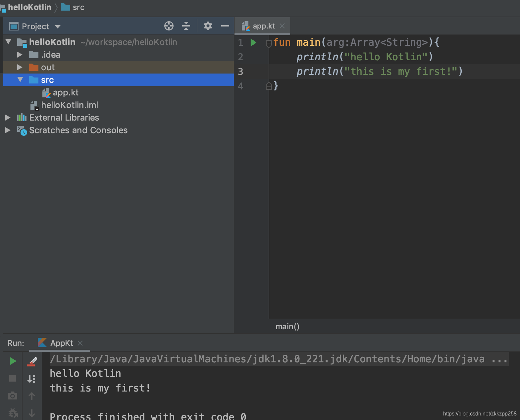Click line number 3 in gutter
This screenshot has height=420, width=520.
[x=240, y=72]
